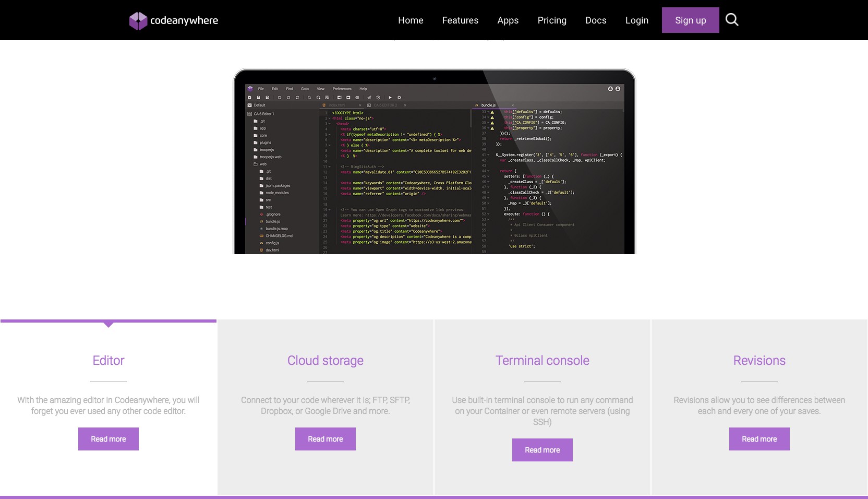The height and width of the screenshot is (499, 868).
Task: Open the search magnifier icon
Action: pyautogui.click(x=732, y=20)
